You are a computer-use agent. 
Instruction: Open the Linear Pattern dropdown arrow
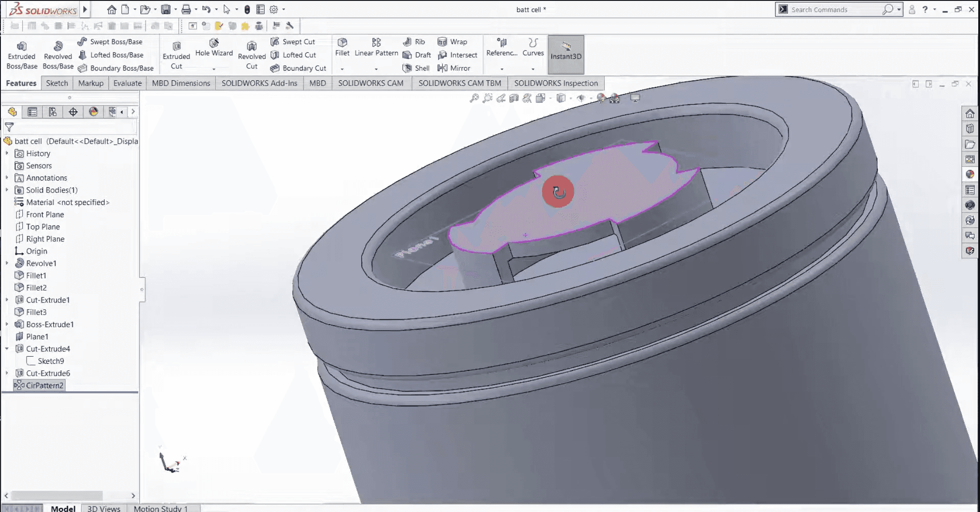[376, 69]
